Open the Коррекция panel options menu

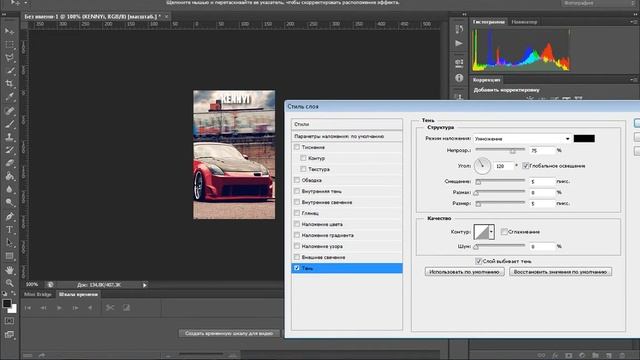pyautogui.click(x=633, y=80)
